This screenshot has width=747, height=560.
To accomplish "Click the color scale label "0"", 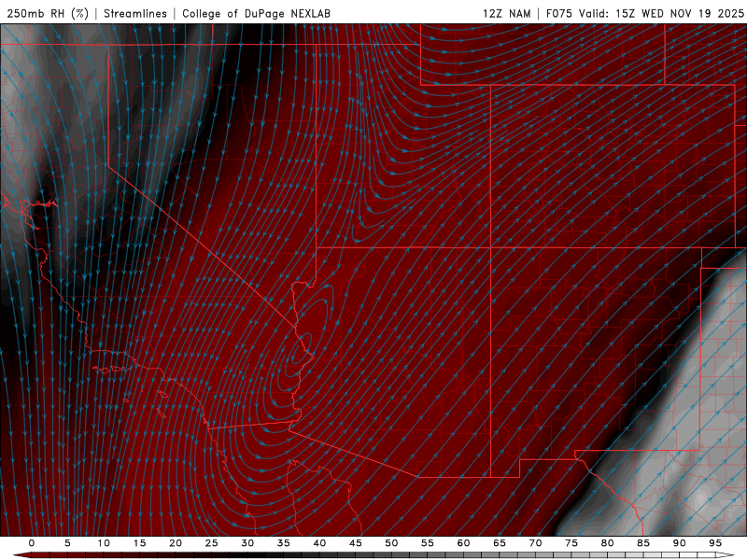I will tap(32, 543).
